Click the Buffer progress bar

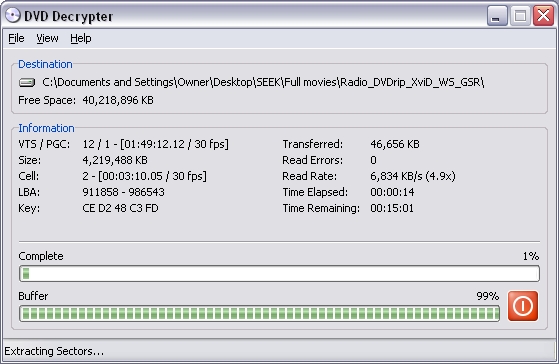click(x=259, y=313)
